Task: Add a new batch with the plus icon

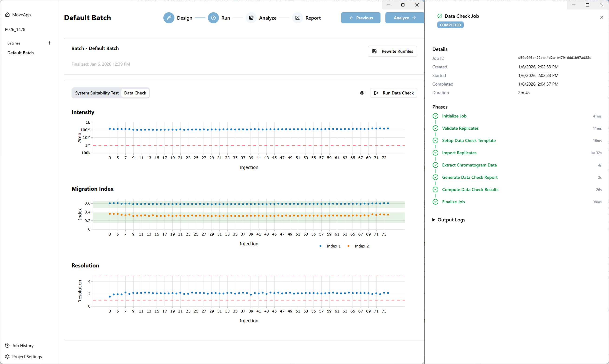Action: [x=49, y=43]
